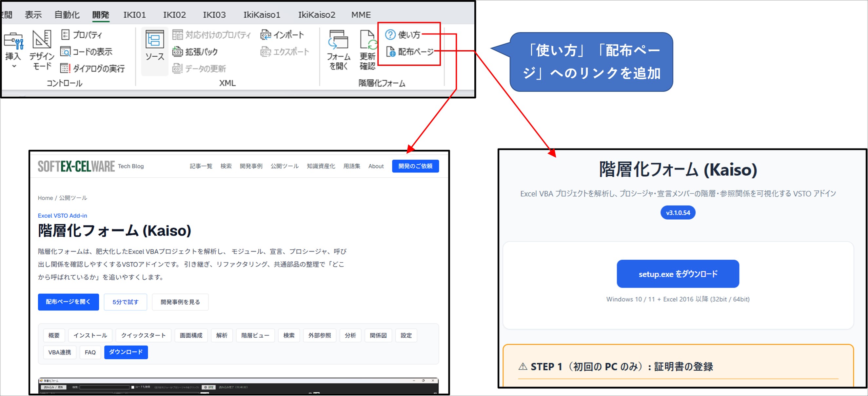Jump to インストール section chip

click(x=90, y=335)
